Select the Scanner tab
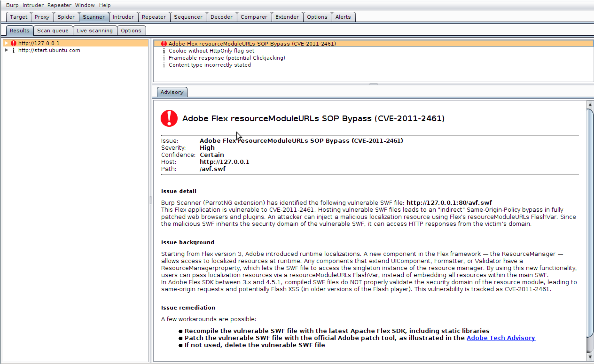 coord(94,17)
